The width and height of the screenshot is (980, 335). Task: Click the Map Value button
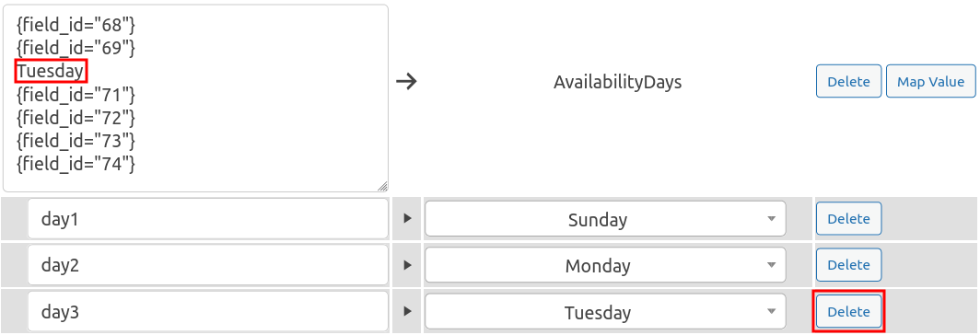pyautogui.click(x=930, y=81)
